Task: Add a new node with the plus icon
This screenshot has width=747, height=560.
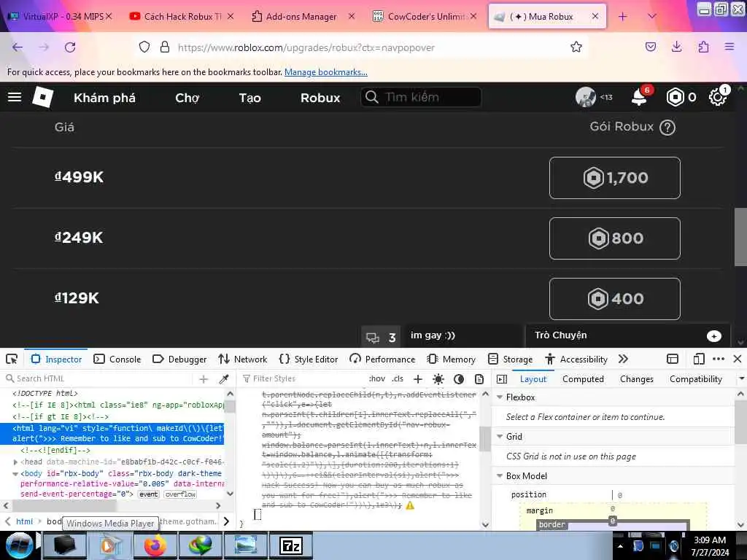Action: click(x=204, y=379)
